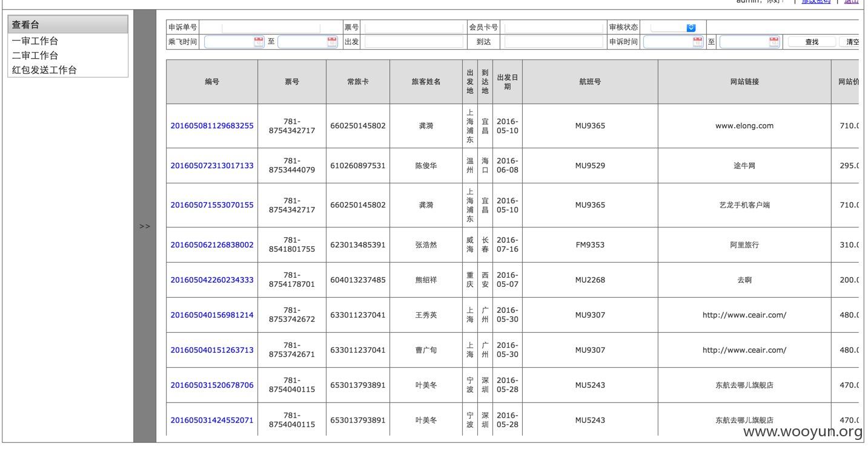Click the 票号 table column header

pyautogui.click(x=292, y=82)
